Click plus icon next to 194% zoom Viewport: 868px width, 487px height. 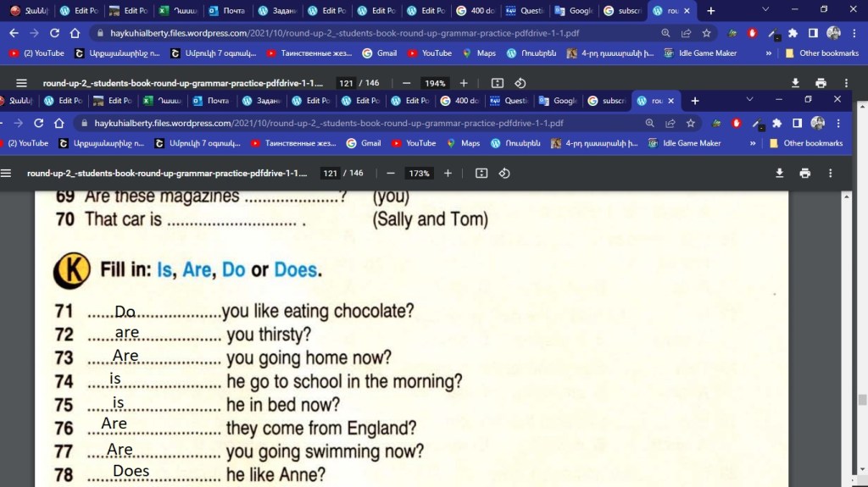click(x=464, y=83)
